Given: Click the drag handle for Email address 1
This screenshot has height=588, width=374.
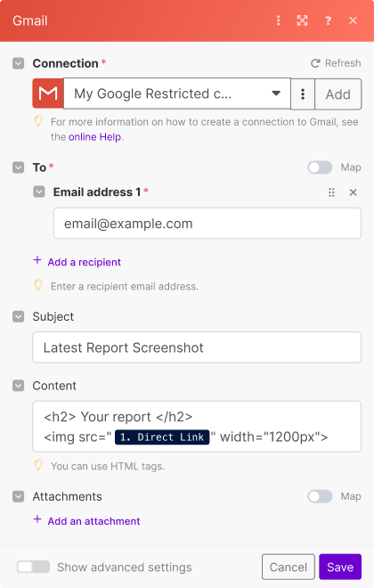Looking at the screenshot, I should [331, 192].
